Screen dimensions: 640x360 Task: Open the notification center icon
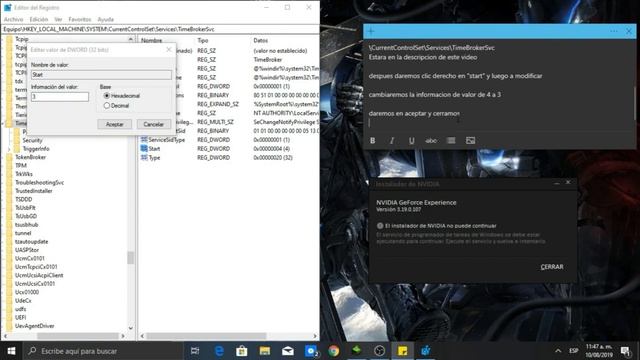[625, 351]
